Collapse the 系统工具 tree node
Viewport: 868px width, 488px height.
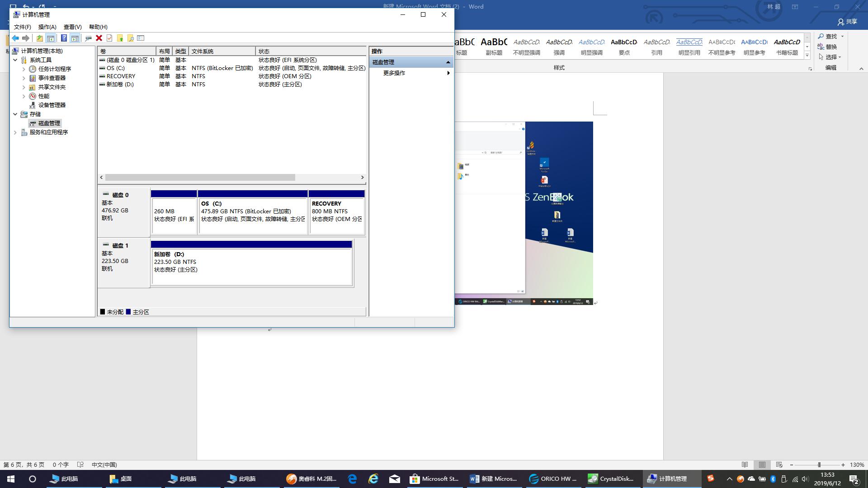click(x=15, y=60)
